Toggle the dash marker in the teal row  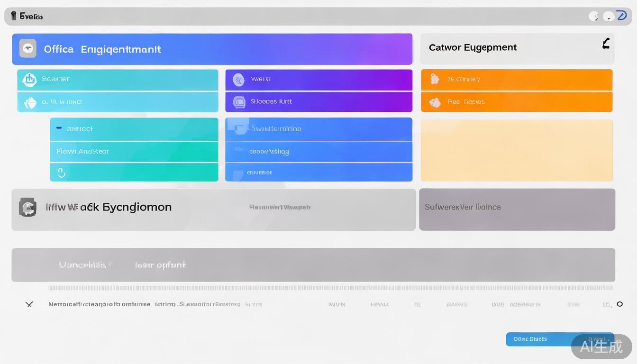click(59, 128)
